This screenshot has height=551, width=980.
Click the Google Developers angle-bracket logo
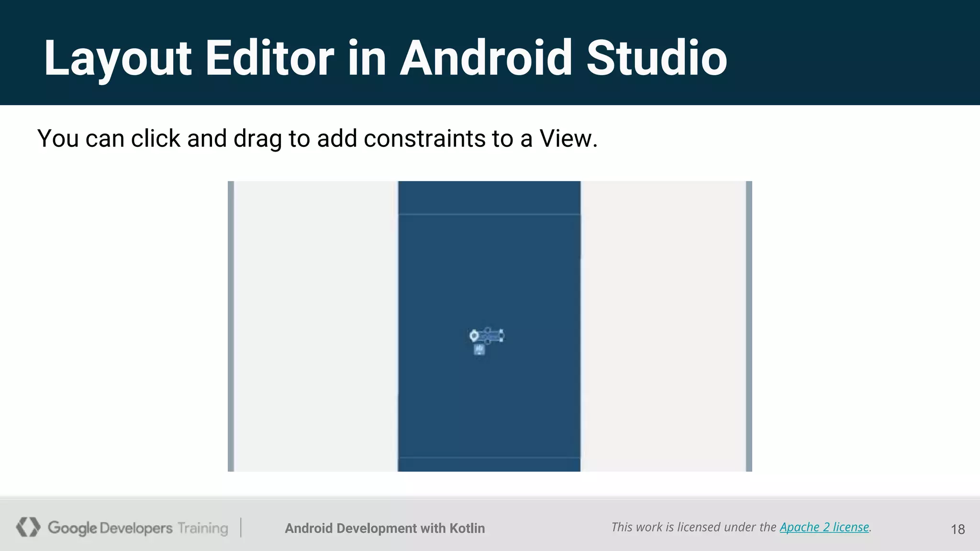(28, 527)
